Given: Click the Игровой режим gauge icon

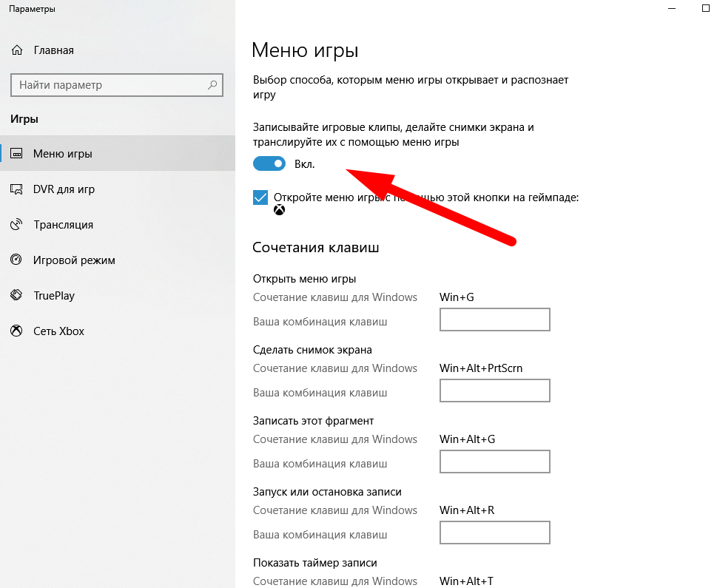Looking at the screenshot, I should coord(16,260).
